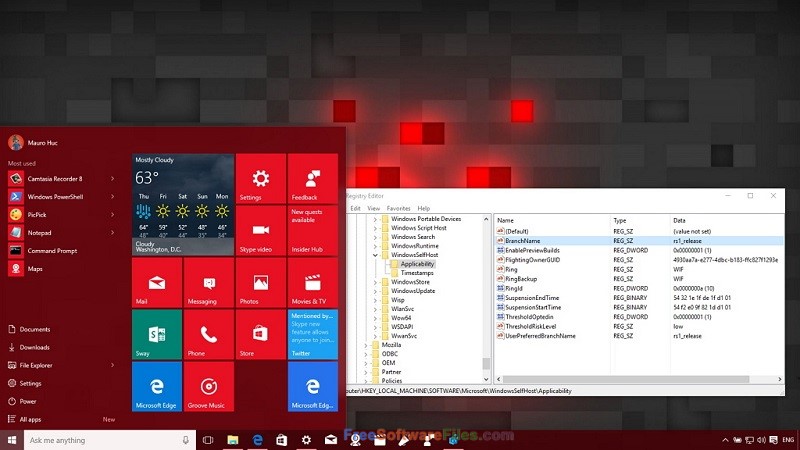Open the Settings tile in Start menu

click(x=261, y=179)
